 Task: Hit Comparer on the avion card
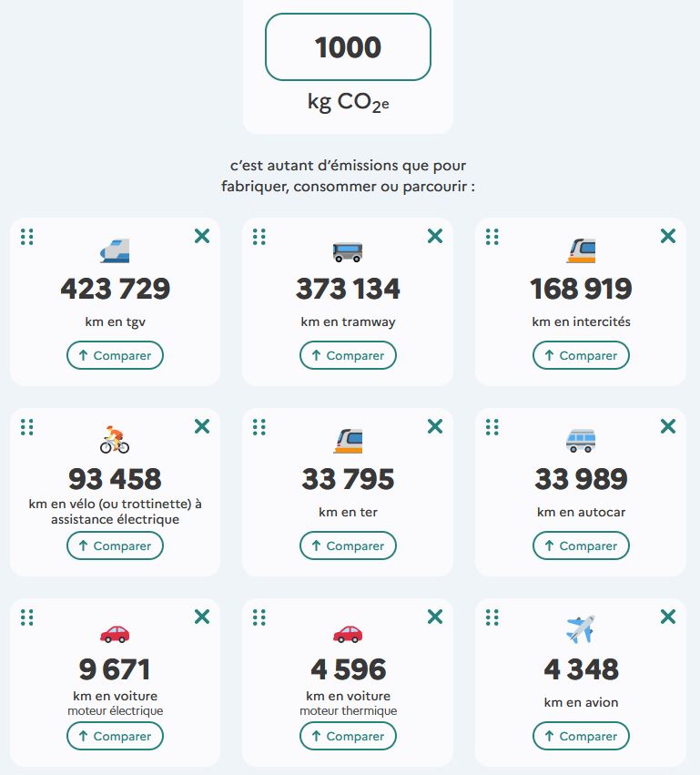click(581, 736)
